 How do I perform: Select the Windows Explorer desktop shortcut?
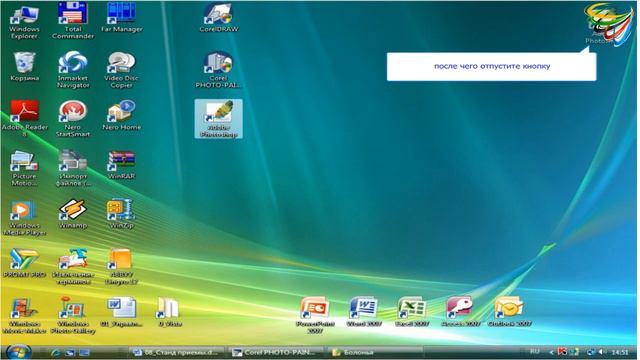click(24, 22)
